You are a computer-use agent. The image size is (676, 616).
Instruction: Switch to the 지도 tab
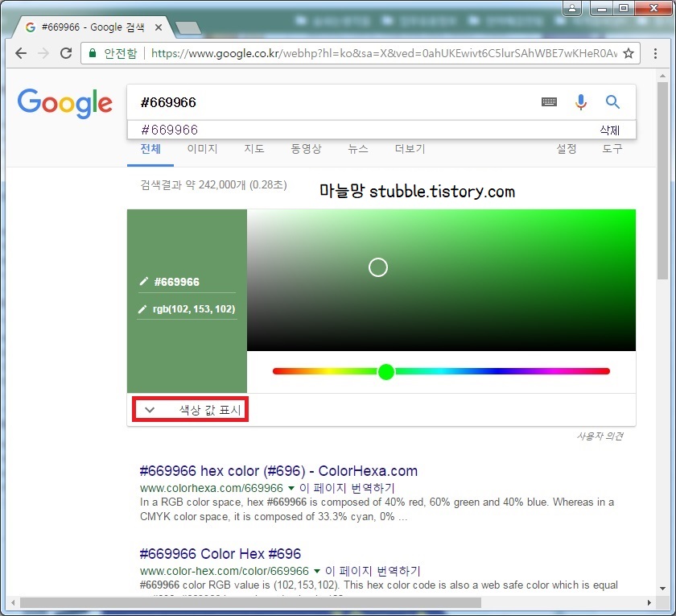[x=254, y=149]
